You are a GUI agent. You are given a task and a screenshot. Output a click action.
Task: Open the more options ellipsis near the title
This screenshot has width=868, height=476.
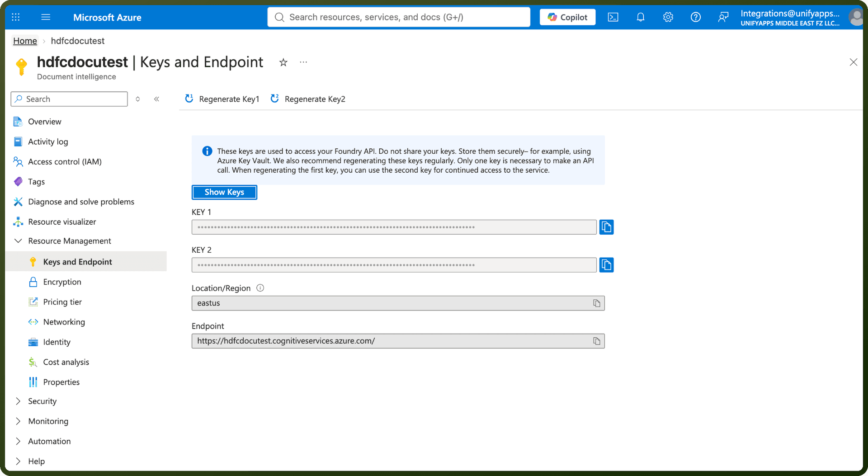(x=303, y=62)
